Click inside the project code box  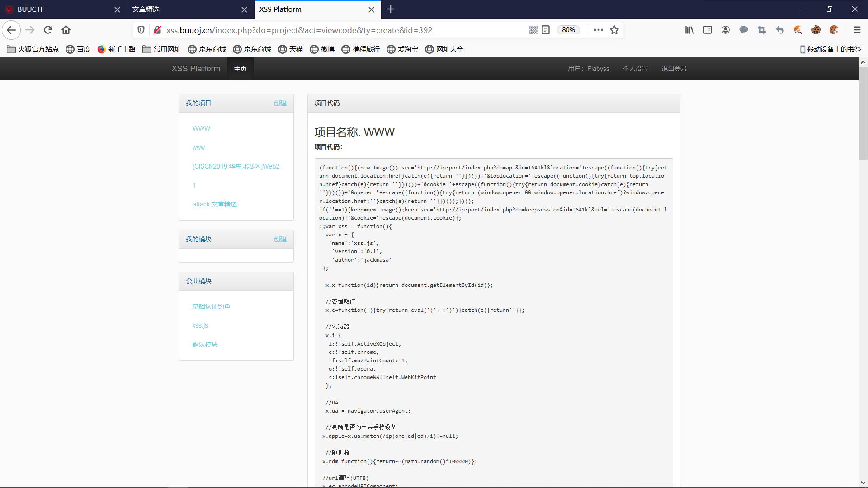coord(494,322)
